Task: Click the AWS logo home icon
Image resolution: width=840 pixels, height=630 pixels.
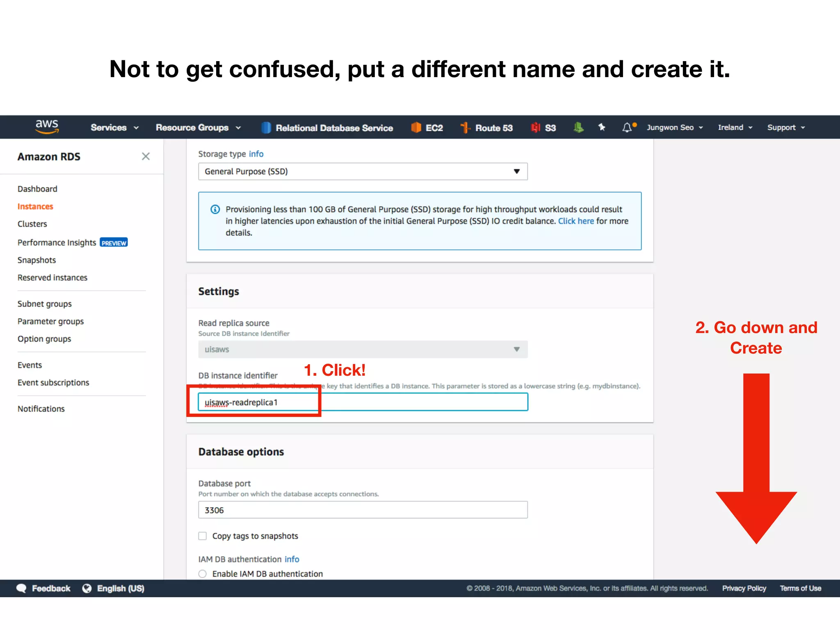Action: [47, 127]
